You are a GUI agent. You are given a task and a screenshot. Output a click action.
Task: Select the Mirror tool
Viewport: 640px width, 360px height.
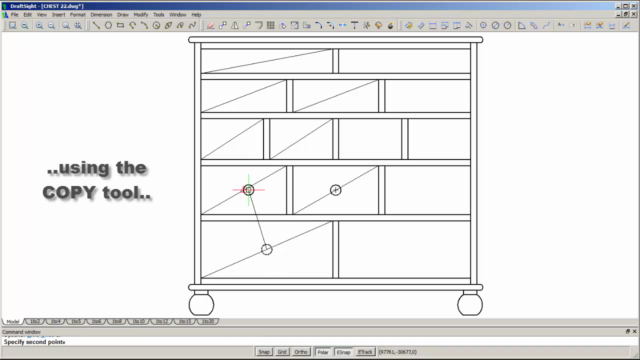235,25
